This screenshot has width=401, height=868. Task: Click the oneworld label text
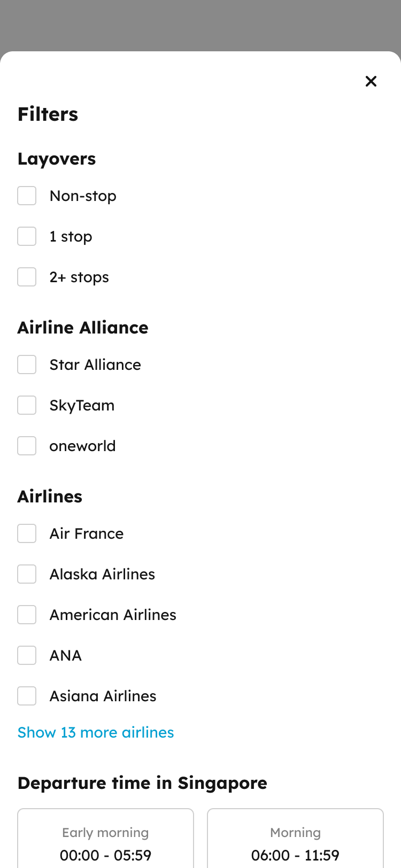click(82, 446)
